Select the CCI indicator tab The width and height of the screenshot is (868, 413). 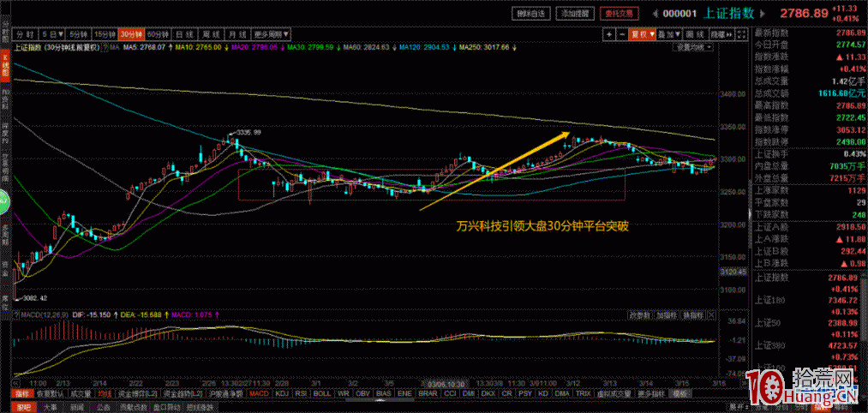click(450, 393)
